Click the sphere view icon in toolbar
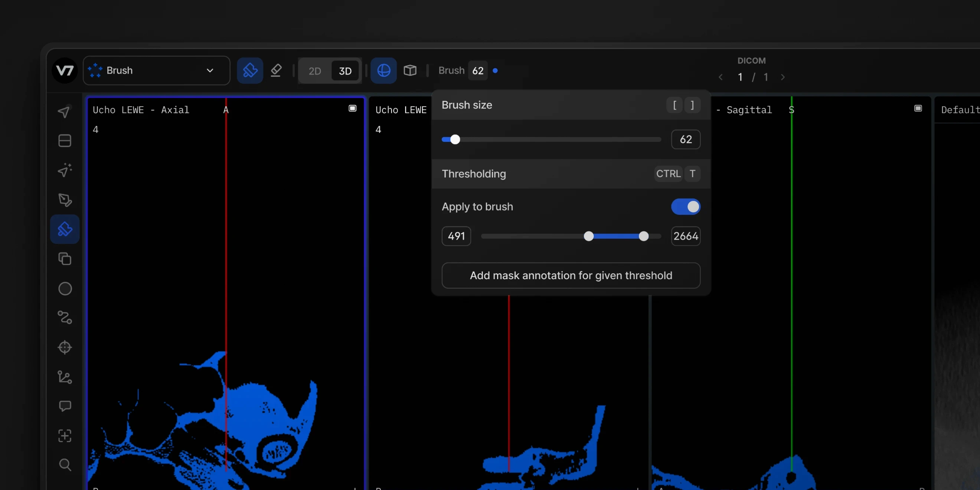The image size is (980, 490). 383,71
